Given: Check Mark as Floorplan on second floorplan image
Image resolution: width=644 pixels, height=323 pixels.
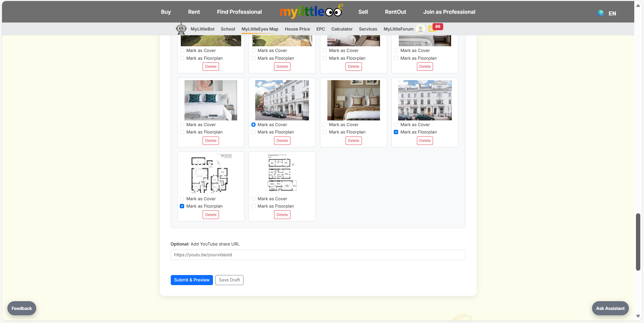Looking at the screenshot, I should (x=254, y=206).
